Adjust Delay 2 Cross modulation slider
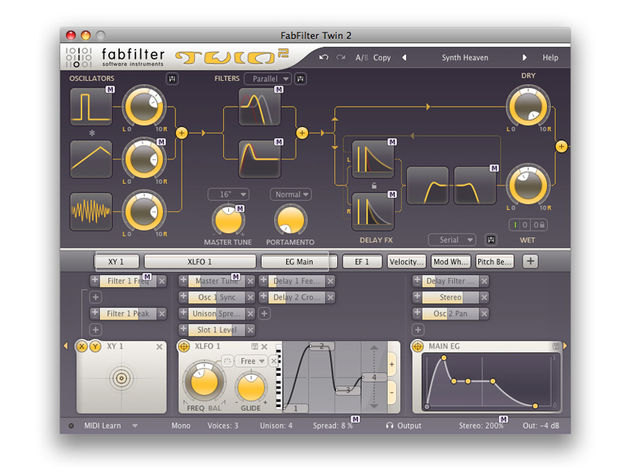The image size is (630, 473). [297, 297]
